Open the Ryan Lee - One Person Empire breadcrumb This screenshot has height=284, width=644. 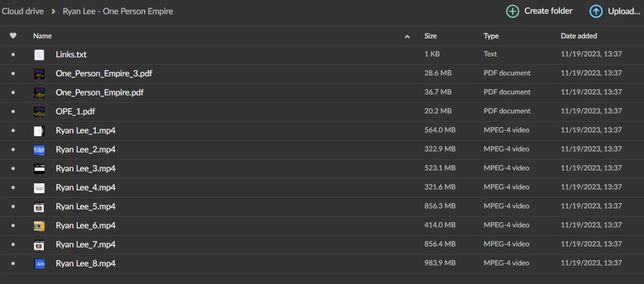point(118,11)
